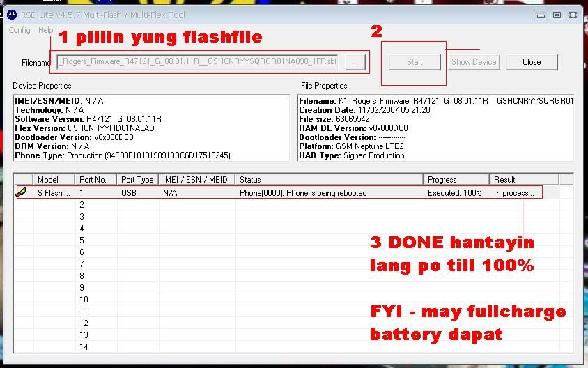The height and width of the screenshot is (368, 588).
Task: Click the Motorola logo in title bar
Action: coord(12,15)
